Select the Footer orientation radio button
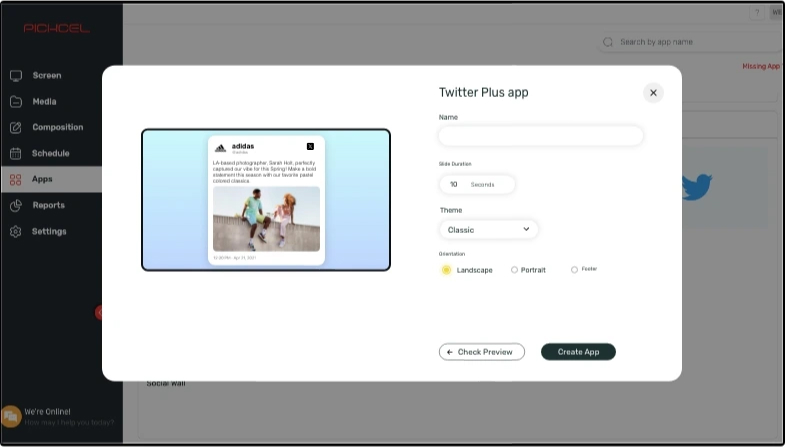 pos(574,270)
